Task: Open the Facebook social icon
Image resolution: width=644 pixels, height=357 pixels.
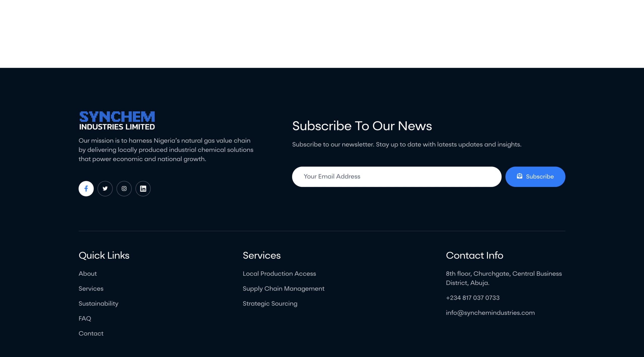Action: pyautogui.click(x=86, y=188)
